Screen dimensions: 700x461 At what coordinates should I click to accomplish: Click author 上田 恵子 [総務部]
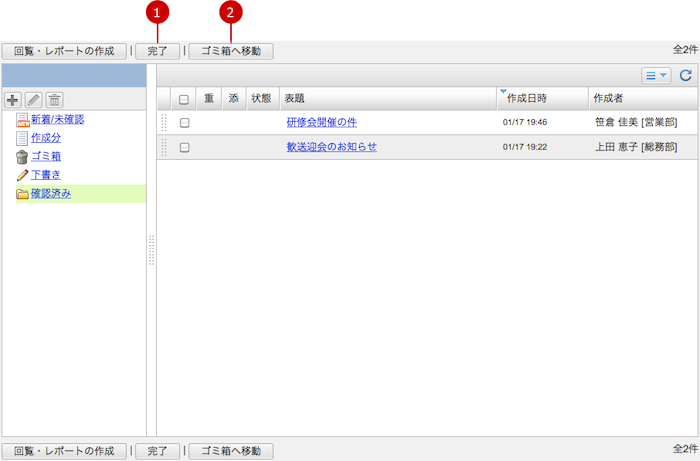click(x=636, y=147)
